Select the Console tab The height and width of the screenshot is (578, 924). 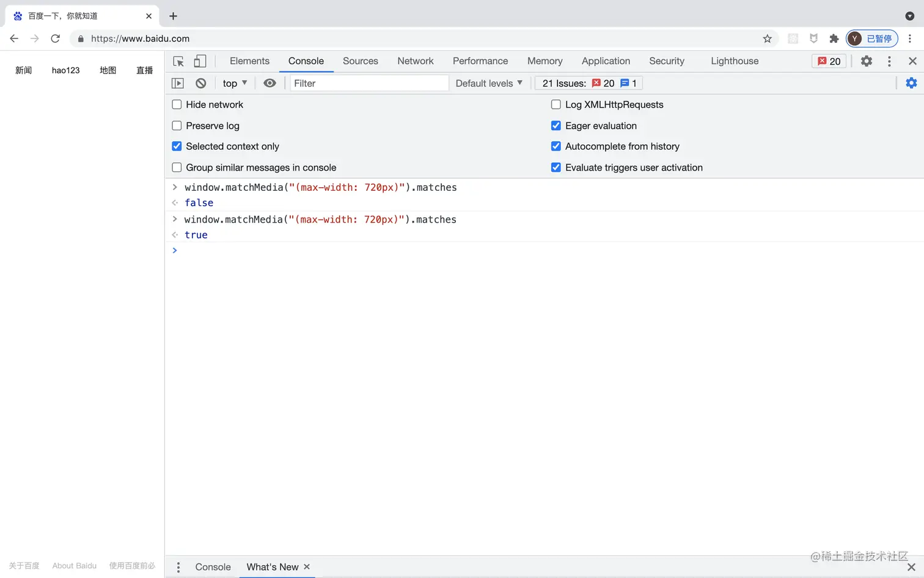[306, 61]
